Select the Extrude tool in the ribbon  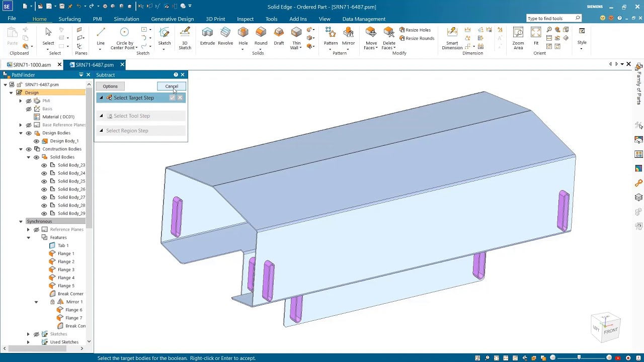pyautogui.click(x=207, y=36)
